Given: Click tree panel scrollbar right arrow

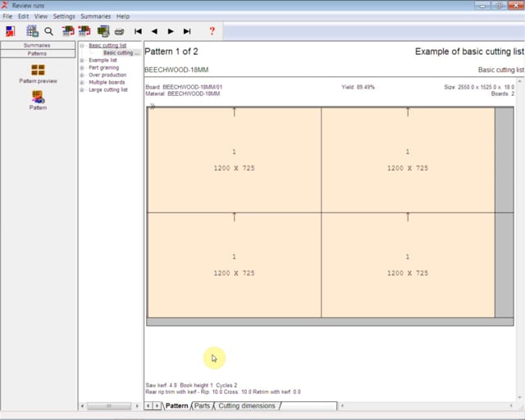Looking at the screenshot, I should [137, 406].
